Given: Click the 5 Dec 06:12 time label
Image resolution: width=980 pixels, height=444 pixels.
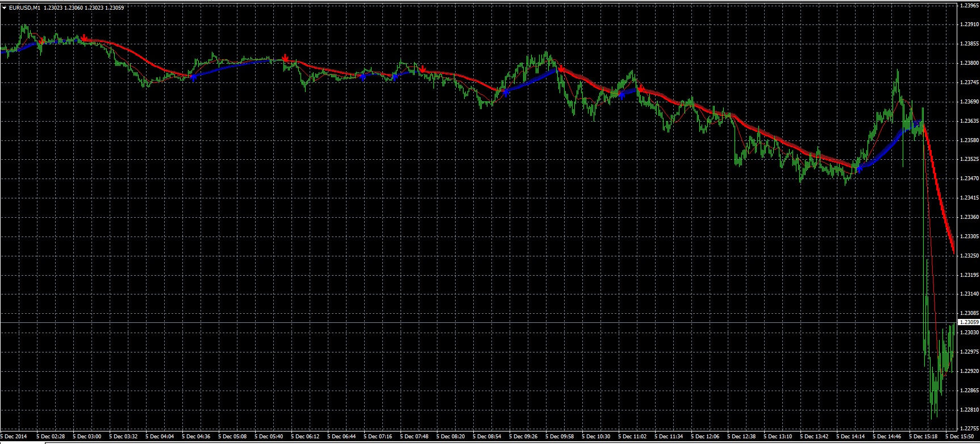Looking at the screenshot, I should pyautogui.click(x=305, y=437).
